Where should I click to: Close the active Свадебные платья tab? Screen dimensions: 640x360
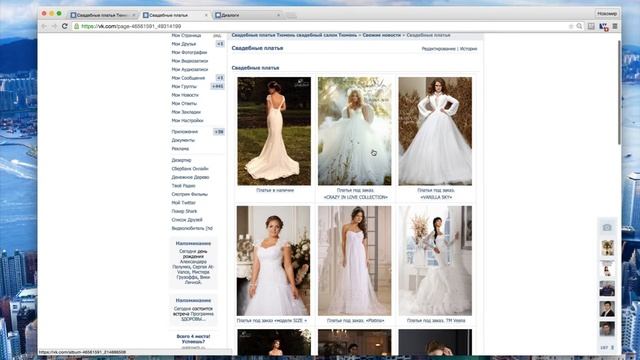pyautogui.click(x=206, y=15)
